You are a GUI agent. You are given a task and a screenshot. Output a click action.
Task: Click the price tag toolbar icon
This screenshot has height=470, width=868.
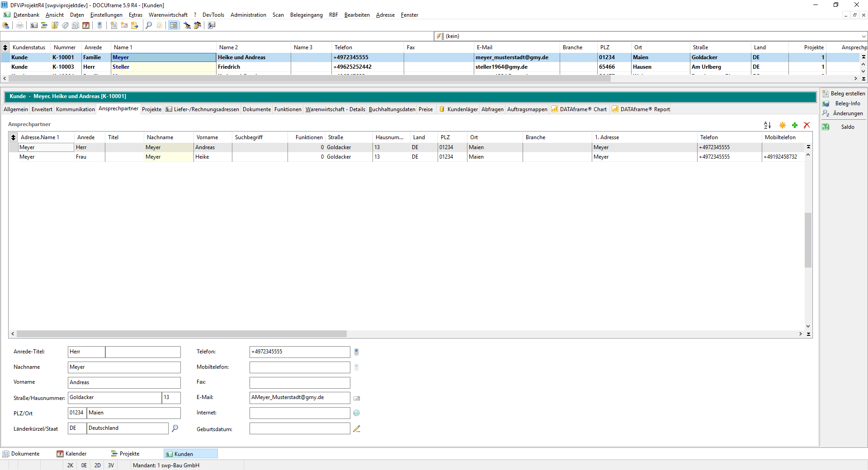point(65,25)
